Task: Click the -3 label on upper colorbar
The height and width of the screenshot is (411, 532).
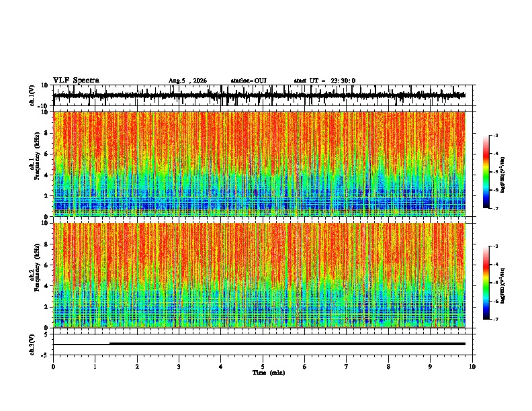Action: pyautogui.click(x=495, y=136)
